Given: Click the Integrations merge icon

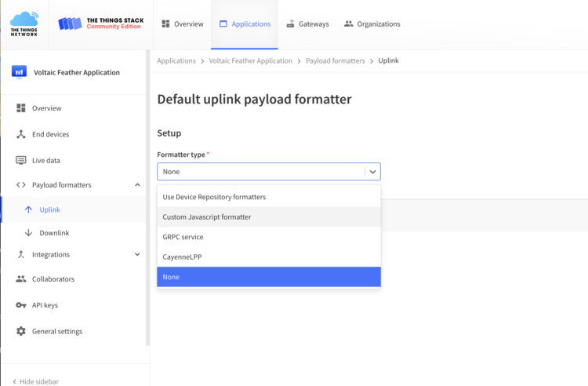Looking at the screenshot, I should [x=21, y=254].
